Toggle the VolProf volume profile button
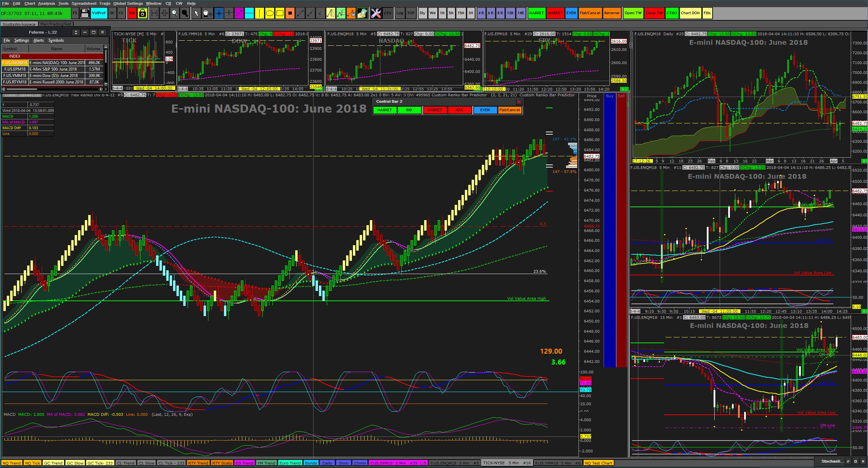The height and width of the screenshot is (468, 868). (x=99, y=13)
